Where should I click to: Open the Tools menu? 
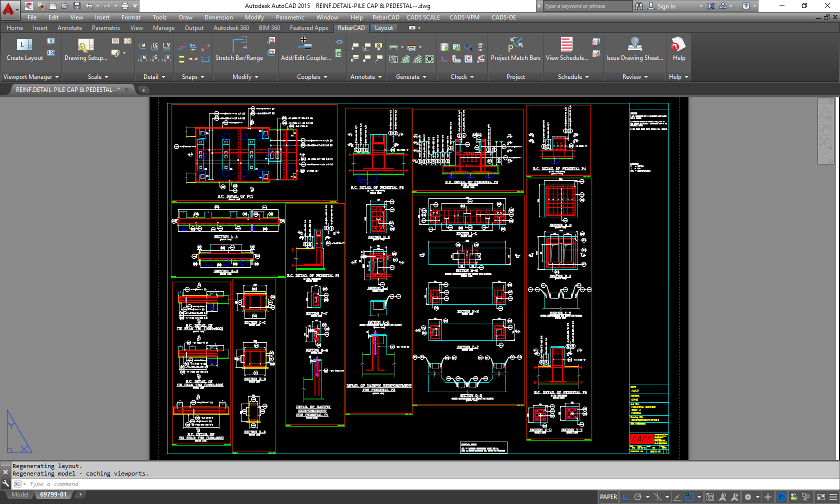point(159,17)
